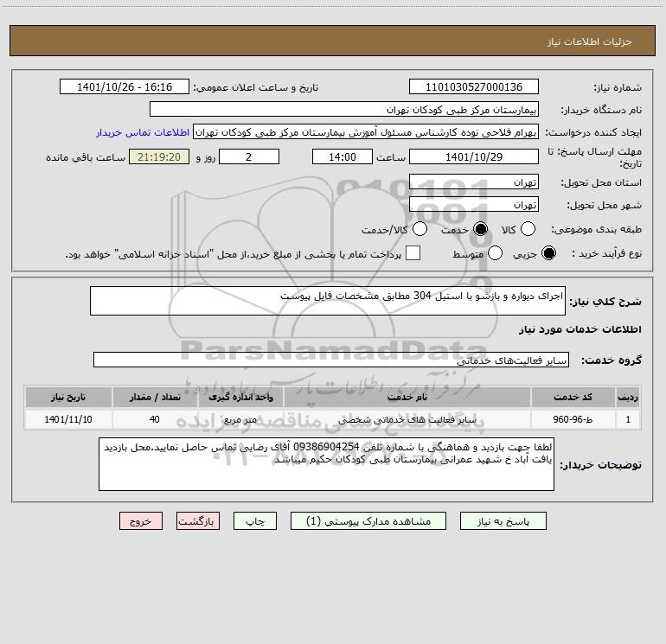
Task: Click the خروج exit button
Action: (141, 521)
